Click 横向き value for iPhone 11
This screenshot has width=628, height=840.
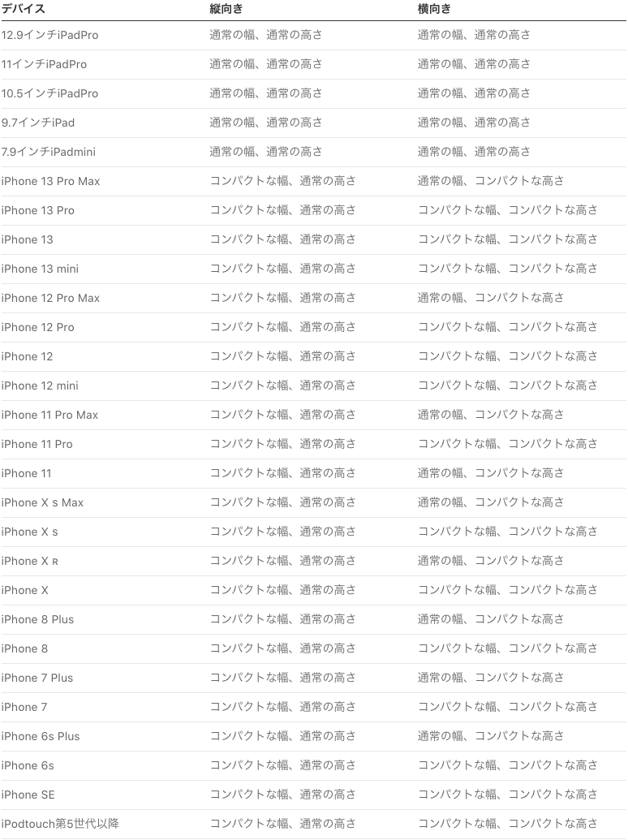coord(491,473)
